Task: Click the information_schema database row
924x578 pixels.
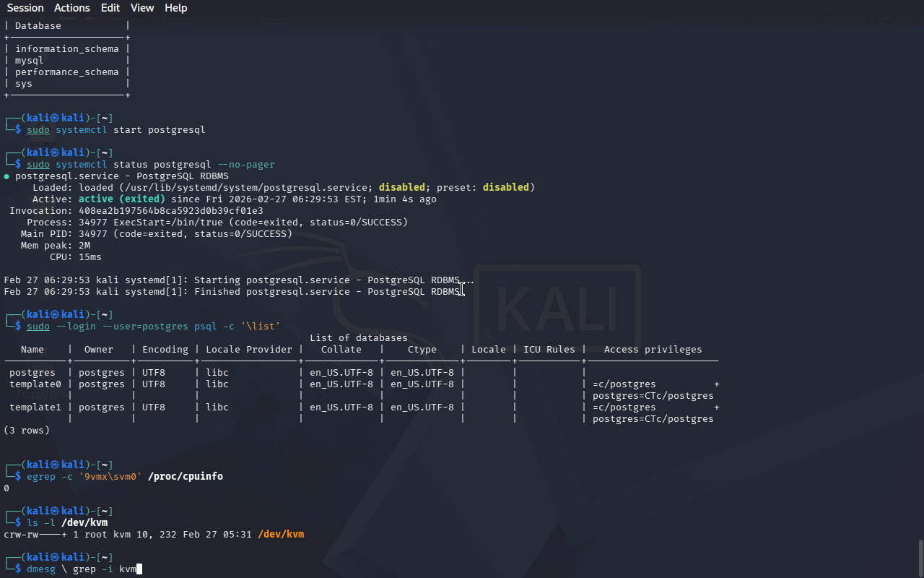Action: (x=66, y=49)
